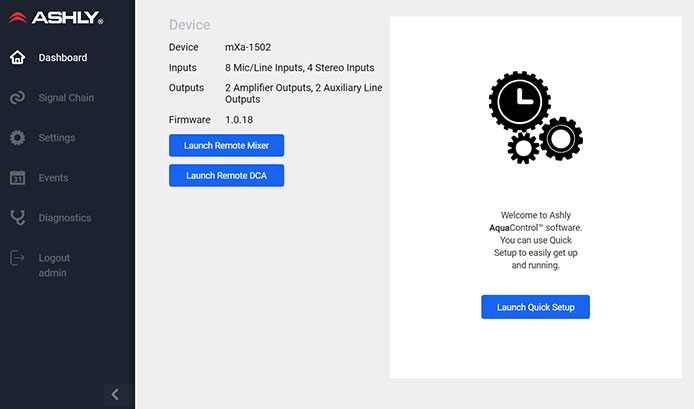The height and width of the screenshot is (409, 694).
Task: Open the Events menu label
Action: tap(53, 178)
